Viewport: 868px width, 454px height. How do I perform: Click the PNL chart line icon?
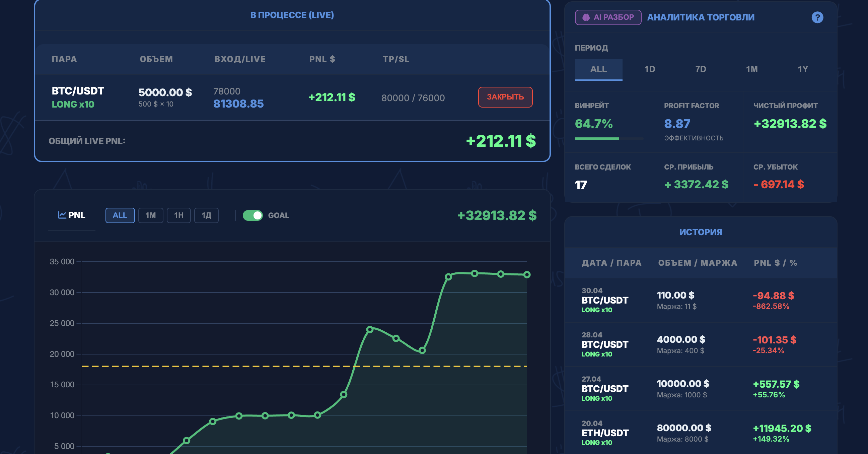62,215
